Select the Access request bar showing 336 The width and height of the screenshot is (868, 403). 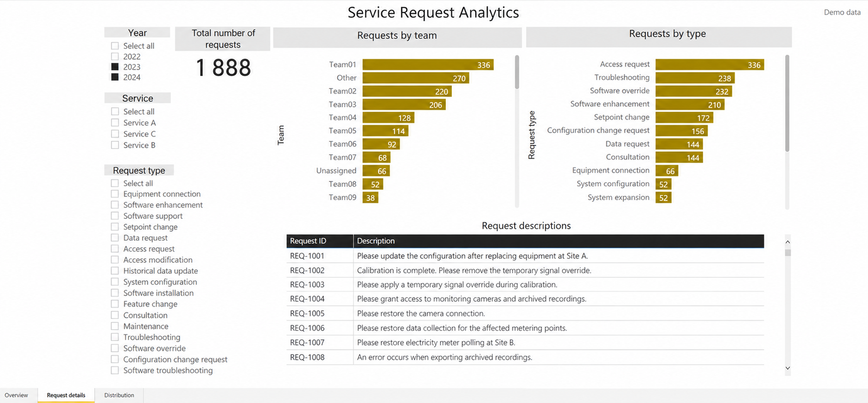point(710,65)
